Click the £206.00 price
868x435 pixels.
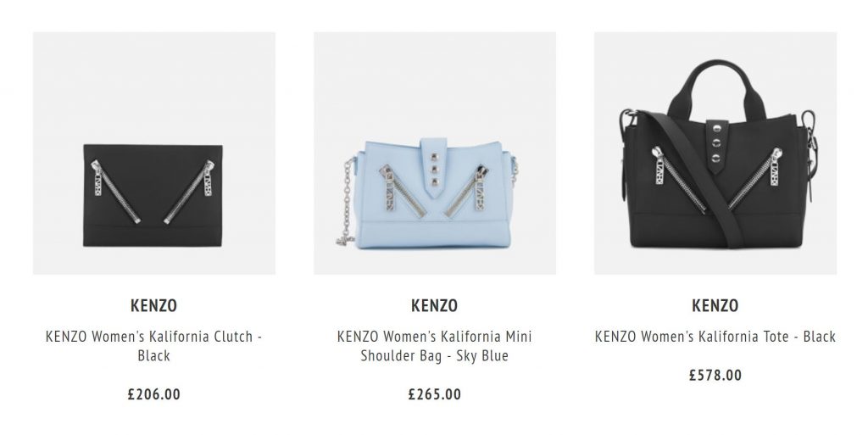click(x=154, y=394)
